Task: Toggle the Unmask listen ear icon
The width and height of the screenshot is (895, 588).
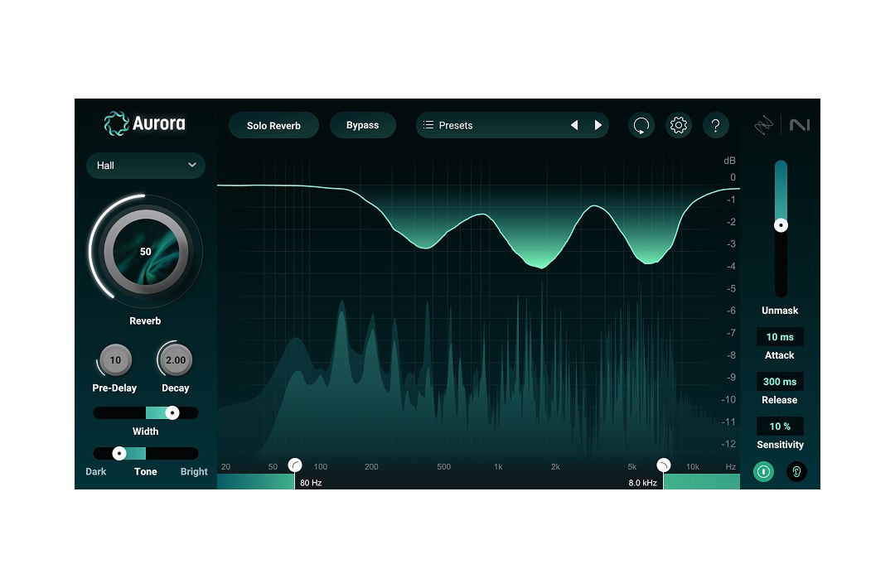Action: [x=796, y=472]
